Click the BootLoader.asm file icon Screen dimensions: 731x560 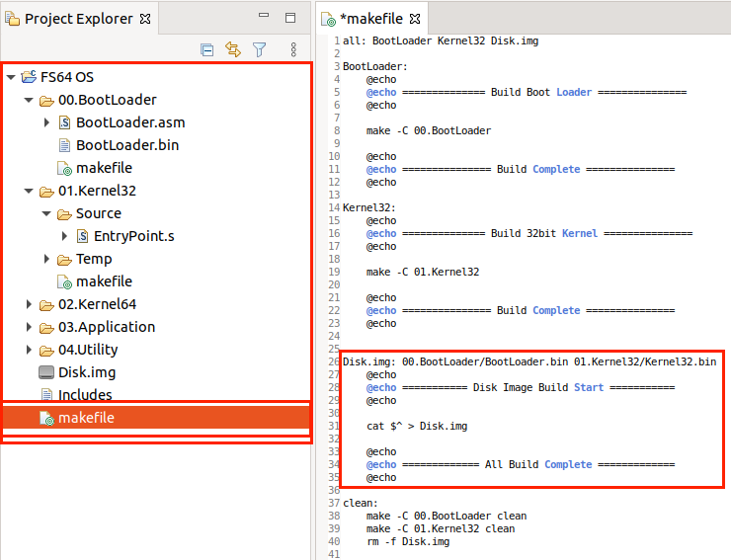[64, 122]
